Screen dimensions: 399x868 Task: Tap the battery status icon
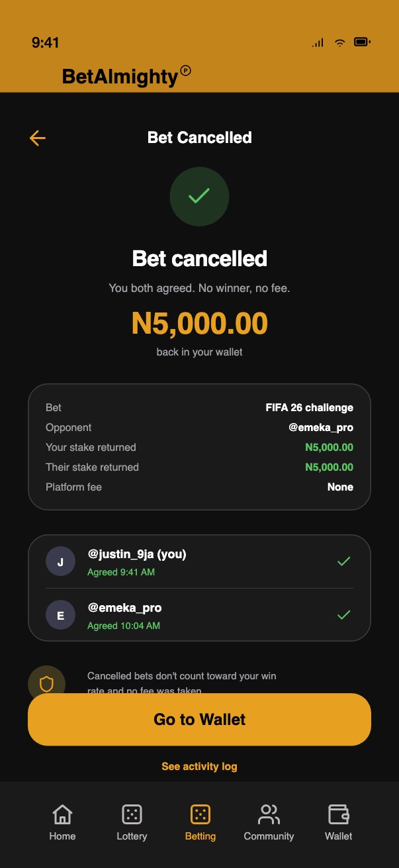tap(362, 42)
